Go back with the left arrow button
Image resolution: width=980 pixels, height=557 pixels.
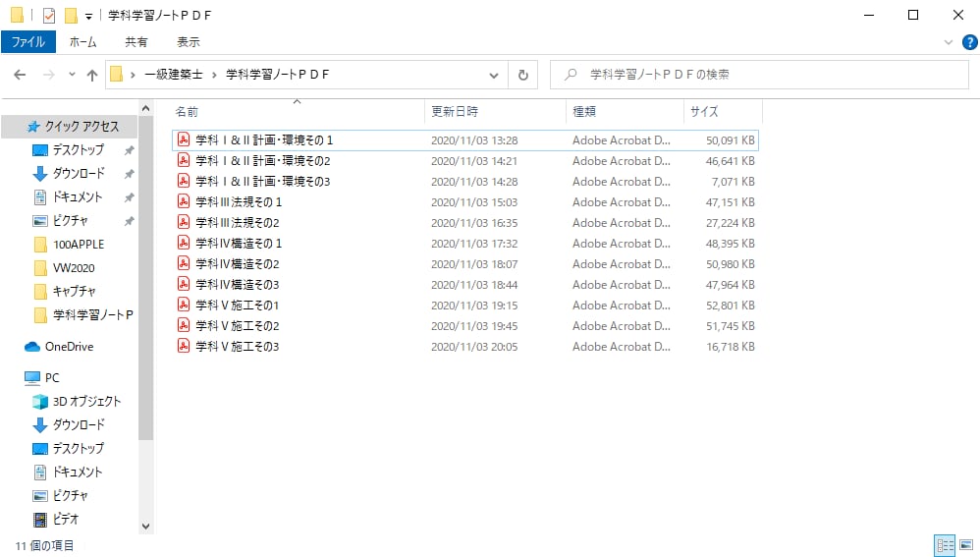pyautogui.click(x=20, y=75)
